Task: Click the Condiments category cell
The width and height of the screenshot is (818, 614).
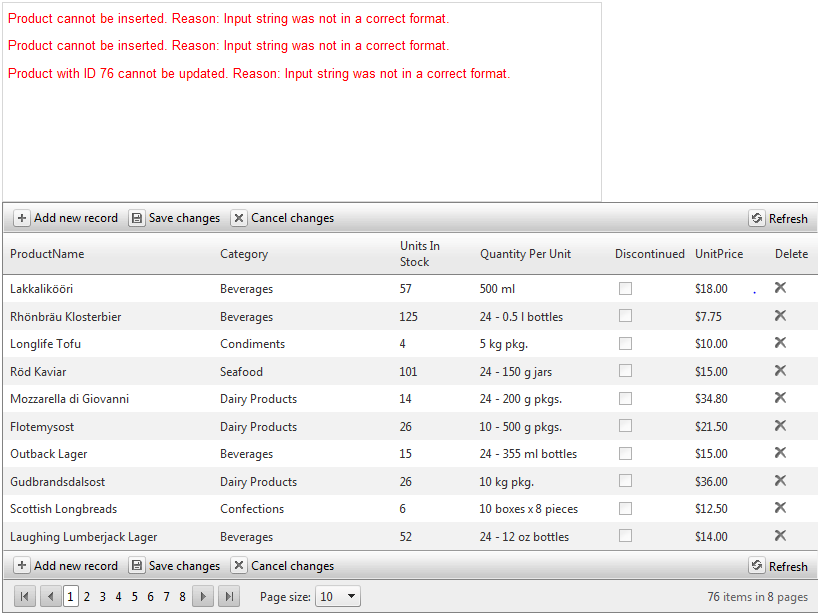Action: click(252, 344)
